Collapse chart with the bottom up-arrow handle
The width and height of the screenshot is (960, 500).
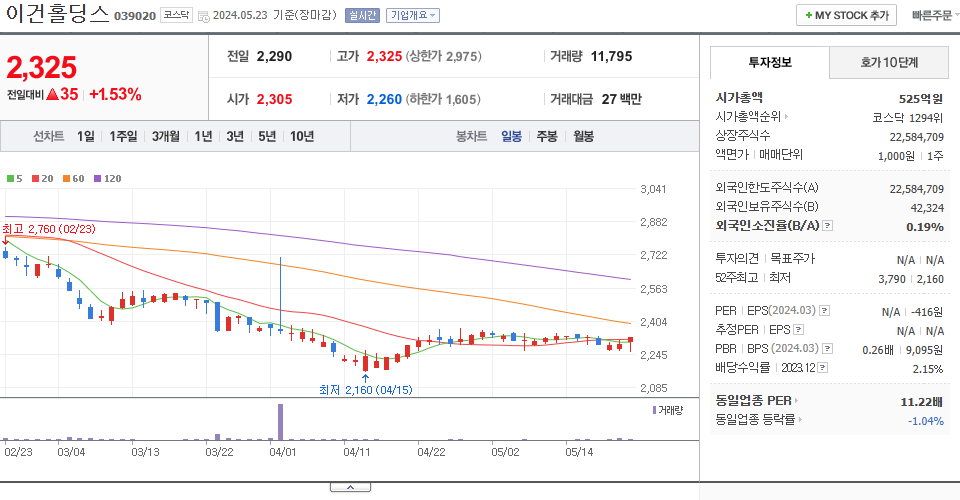coord(350,487)
